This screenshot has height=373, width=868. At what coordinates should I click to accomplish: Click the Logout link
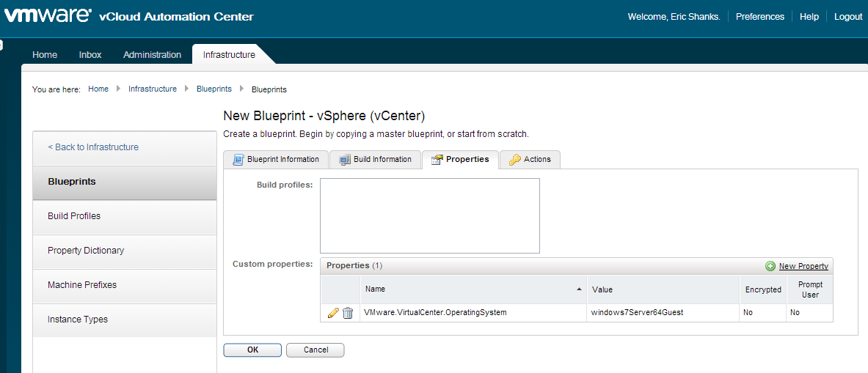click(x=848, y=17)
